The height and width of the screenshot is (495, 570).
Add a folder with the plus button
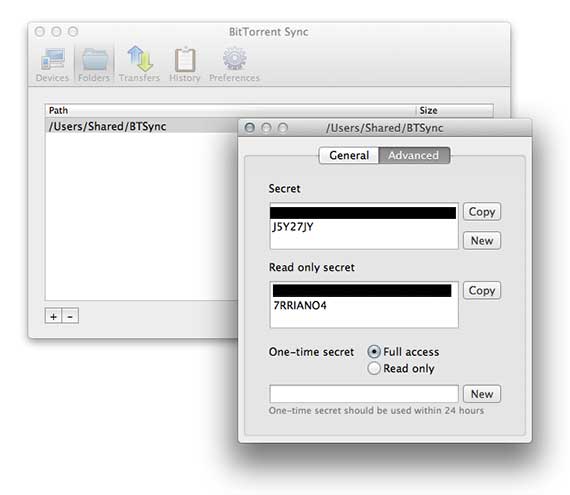click(53, 316)
